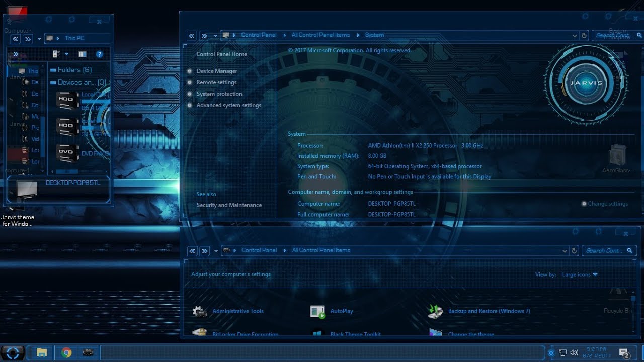Go back in the System window
644x362 pixels.
[192, 36]
